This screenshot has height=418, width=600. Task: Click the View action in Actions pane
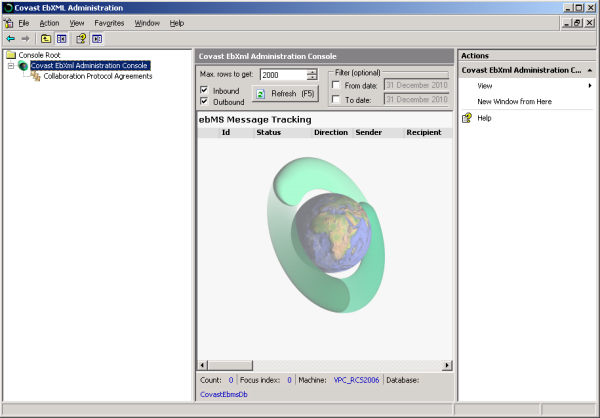pos(485,86)
